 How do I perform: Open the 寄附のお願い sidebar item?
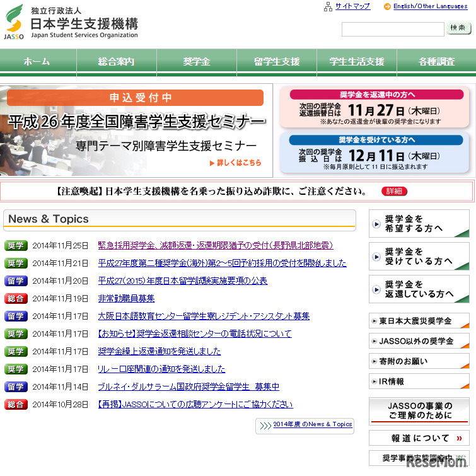tap(419, 361)
